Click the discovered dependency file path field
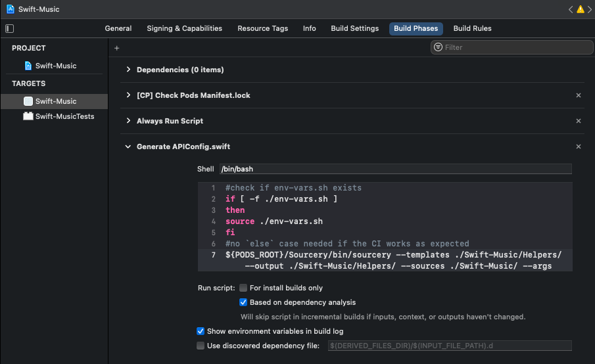595x364 pixels. pyautogui.click(x=450, y=346)
